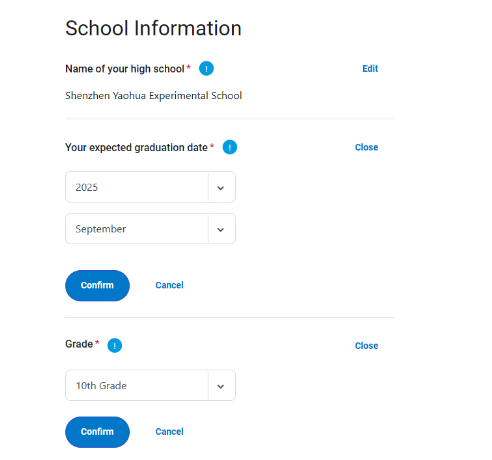Cancel the grade changes
Screen dimensions: 492x460
point(169,432)
